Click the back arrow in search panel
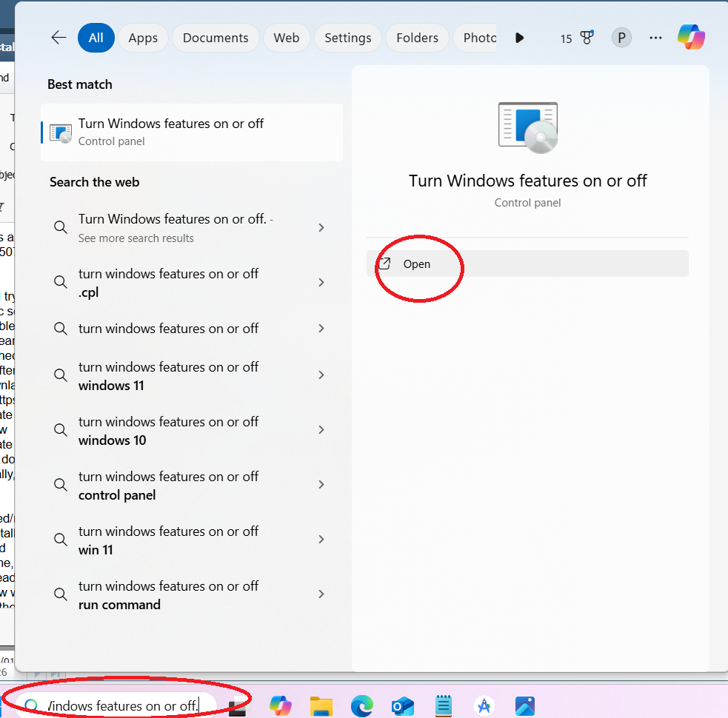Screen dimensions: 728x718 [x=59, y=38]
